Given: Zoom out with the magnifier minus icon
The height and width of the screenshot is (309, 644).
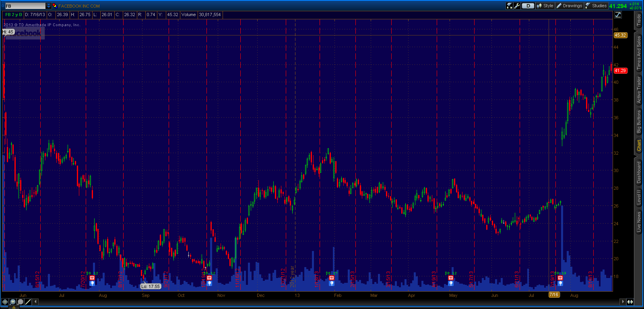Looking at the screenshot, I should pos(21,302).
